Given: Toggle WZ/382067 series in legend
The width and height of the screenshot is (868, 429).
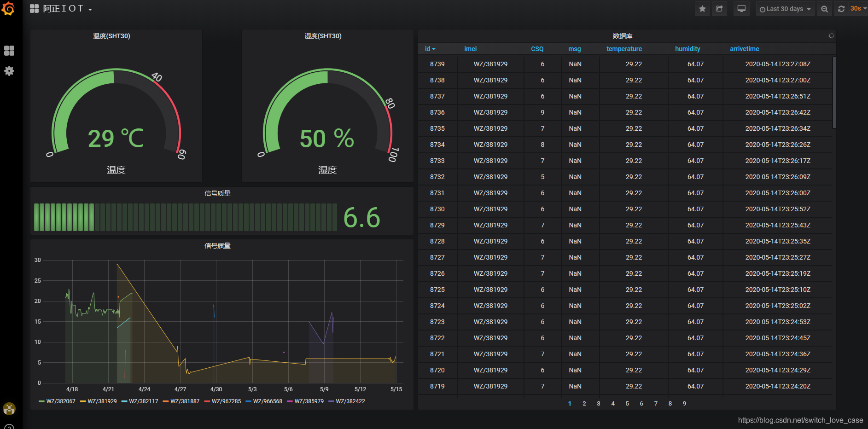Looking at the screenshot, I should click(57, 401).
